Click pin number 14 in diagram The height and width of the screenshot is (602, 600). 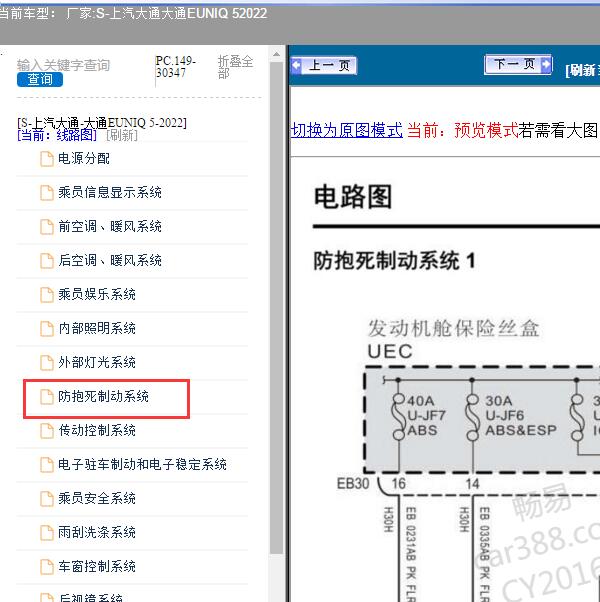(473, 484)
